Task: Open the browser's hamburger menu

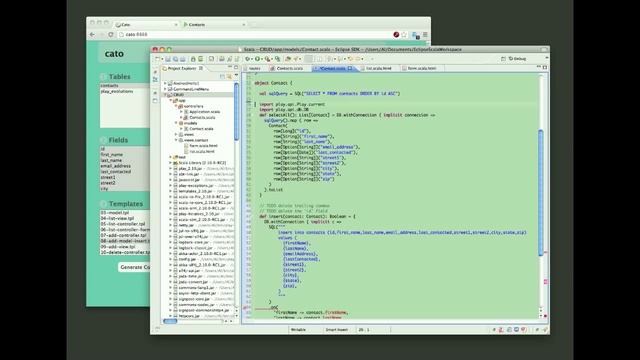Action: 425,35
